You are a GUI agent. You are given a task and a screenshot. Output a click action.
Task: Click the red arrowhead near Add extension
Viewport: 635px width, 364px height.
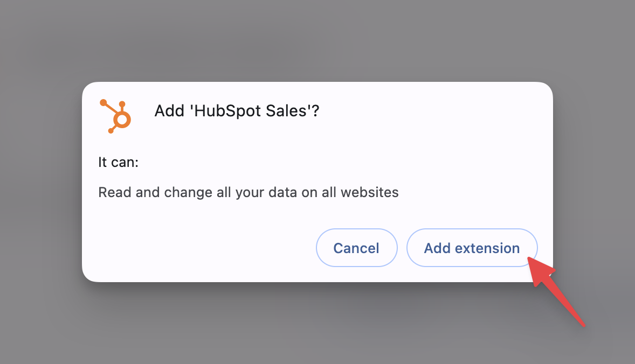point(540,270)
